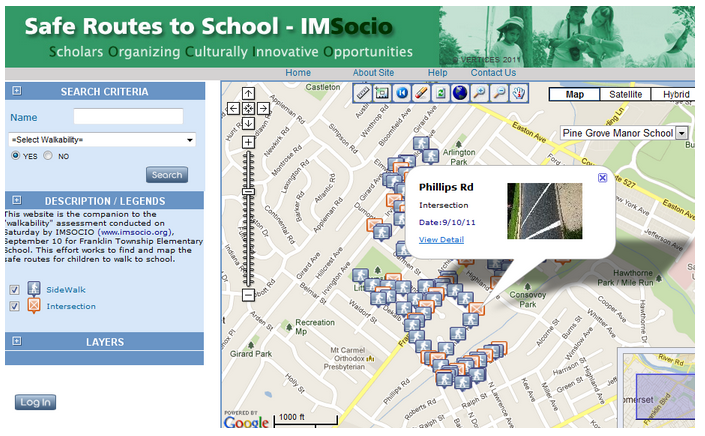Choose the select-area rectangle tool

tap(382, 93)
